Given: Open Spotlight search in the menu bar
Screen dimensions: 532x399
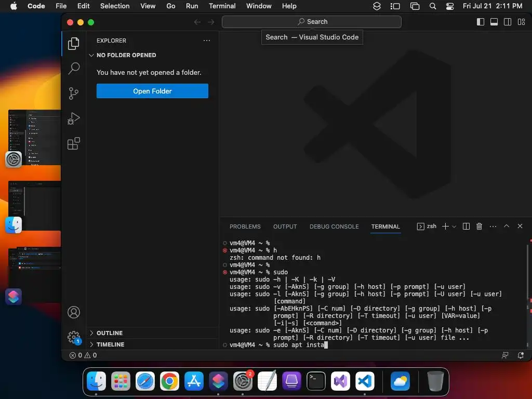Looking at the screenshot, I should click(x=433, y=6).
